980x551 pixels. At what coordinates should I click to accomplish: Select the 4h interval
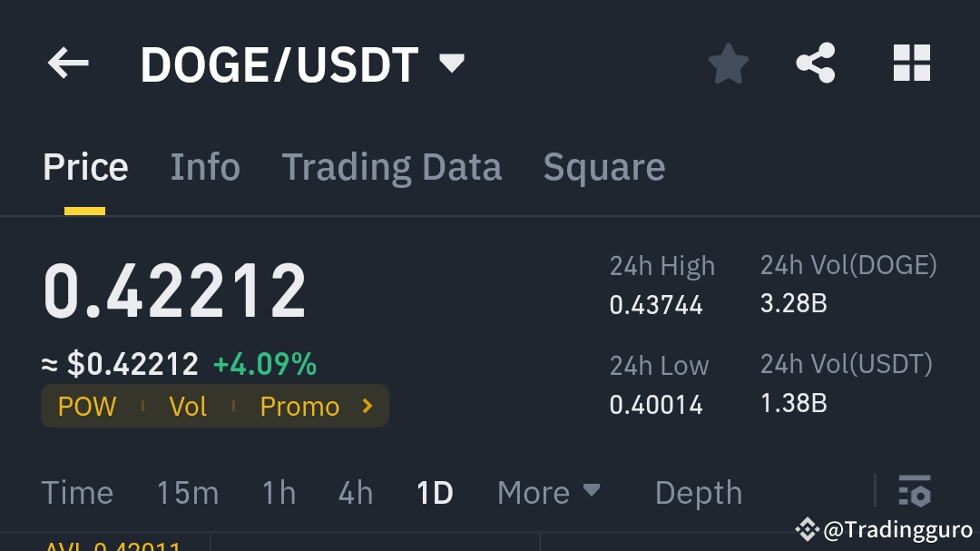coord(354,492)
